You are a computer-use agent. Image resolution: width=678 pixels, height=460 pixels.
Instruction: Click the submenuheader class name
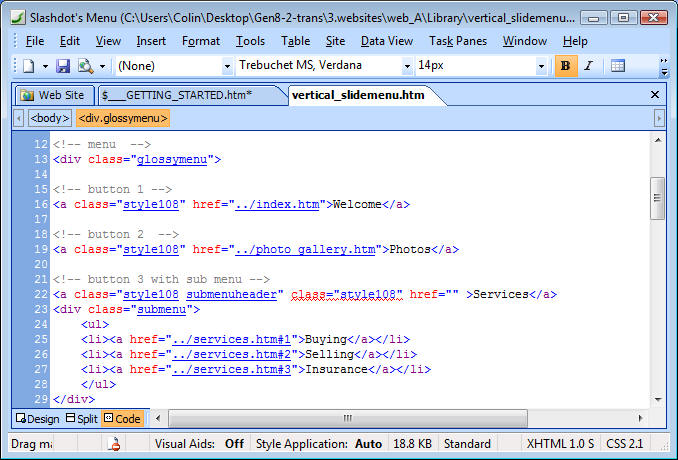tap(231, 294)
